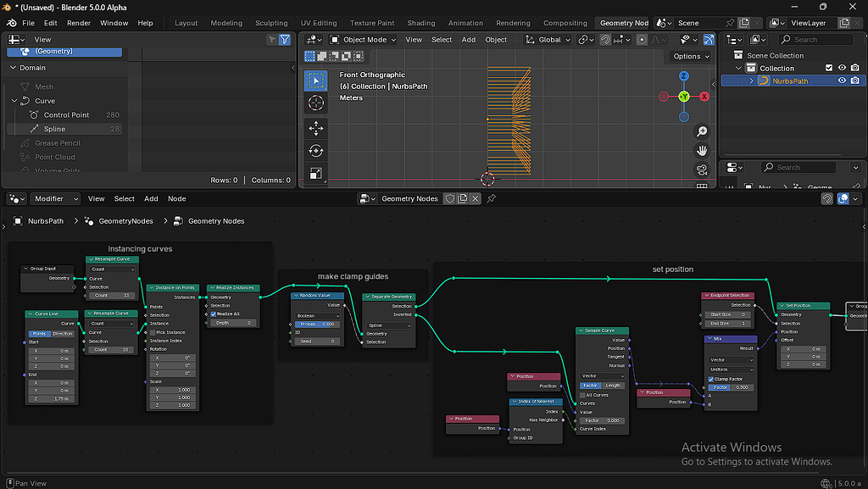Image resolution: width=868 pixels, height=489 pixels.
Task: Toggle Pick Instance in Instance on Points
Action: (x=153, y=332)
